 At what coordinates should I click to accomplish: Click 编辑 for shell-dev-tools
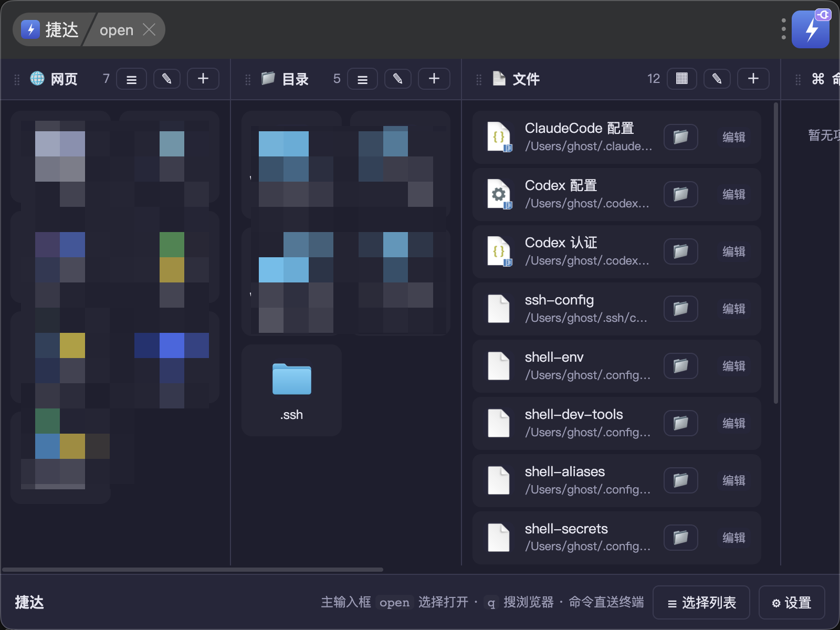click(733, 423)
